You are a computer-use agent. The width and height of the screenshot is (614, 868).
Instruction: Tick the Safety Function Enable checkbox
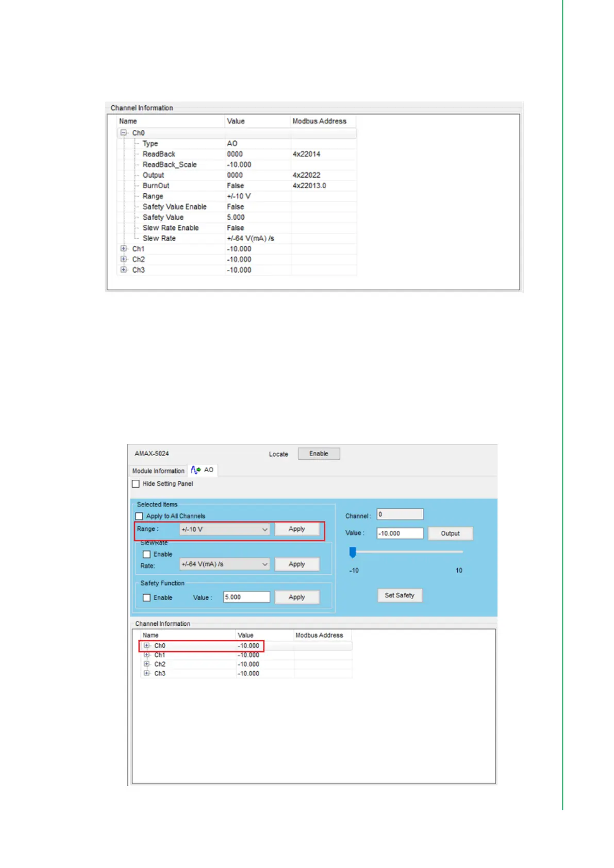tap(147, 598)
